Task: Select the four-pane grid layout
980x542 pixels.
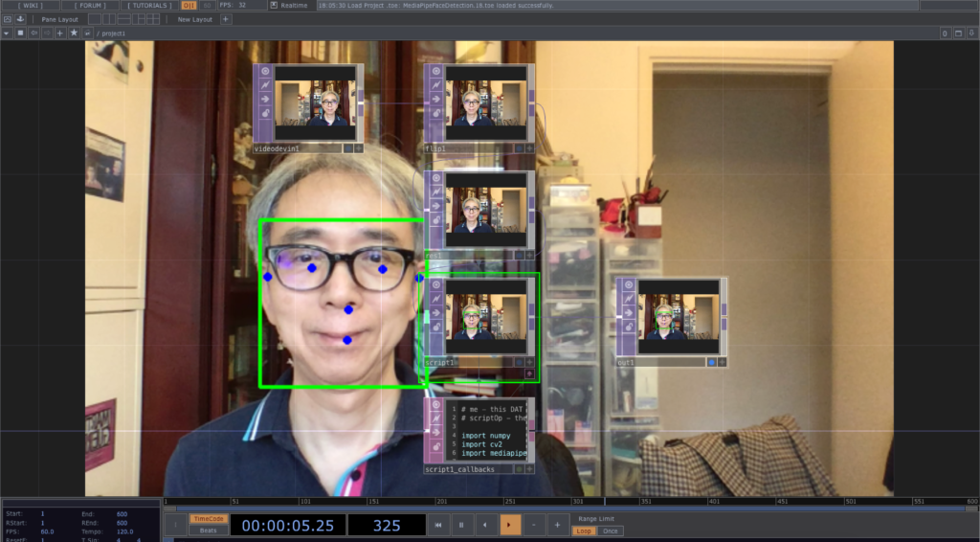Action: click(x=153, y=19)
